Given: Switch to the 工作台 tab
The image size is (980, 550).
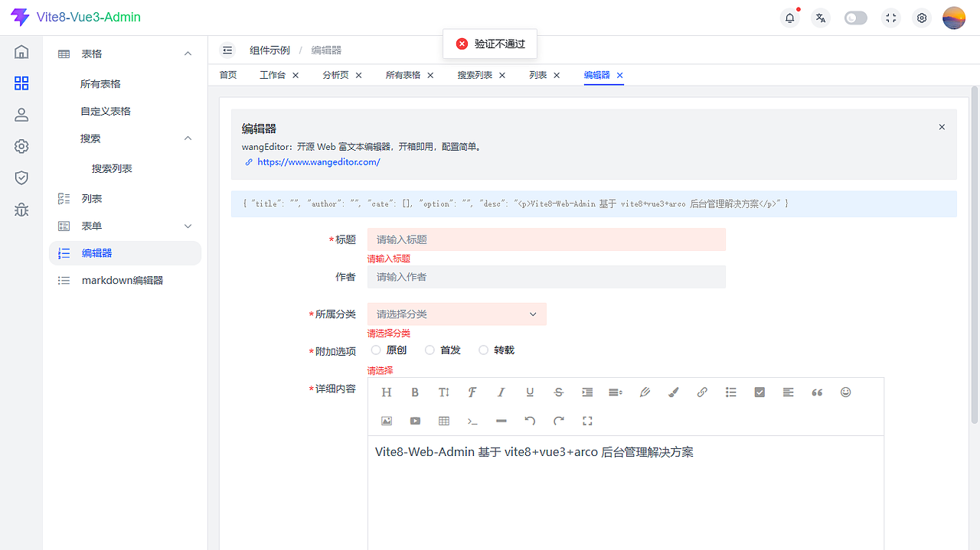Looking at the screenshot, I should pyautogui.click(x=273, y=75).
